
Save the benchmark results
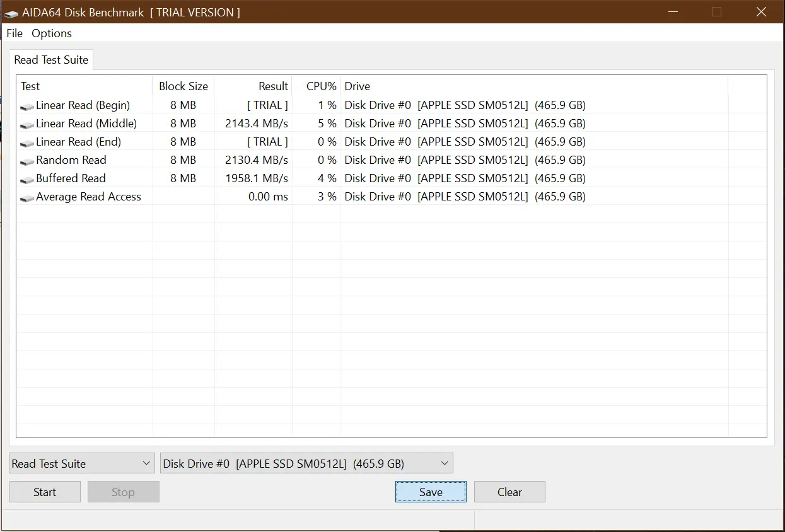(431, 492)
